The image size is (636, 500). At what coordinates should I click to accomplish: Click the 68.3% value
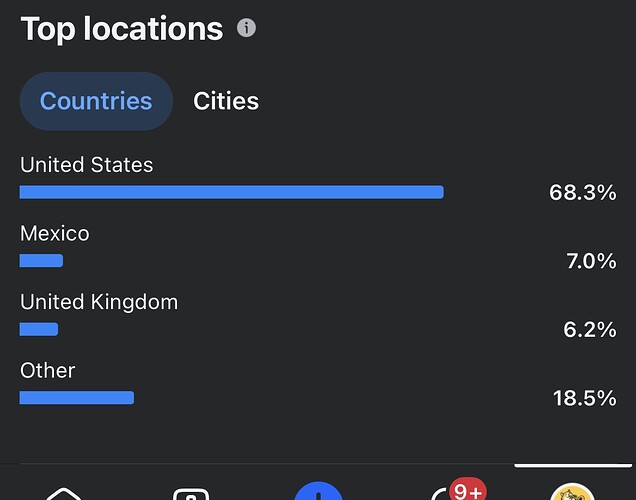[x=582, y=193]
